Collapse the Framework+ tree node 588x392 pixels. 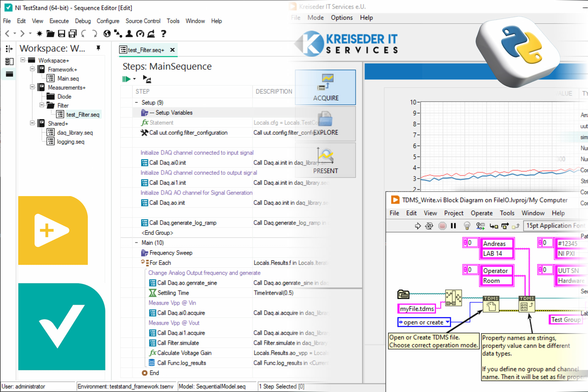tap(32, 69)
